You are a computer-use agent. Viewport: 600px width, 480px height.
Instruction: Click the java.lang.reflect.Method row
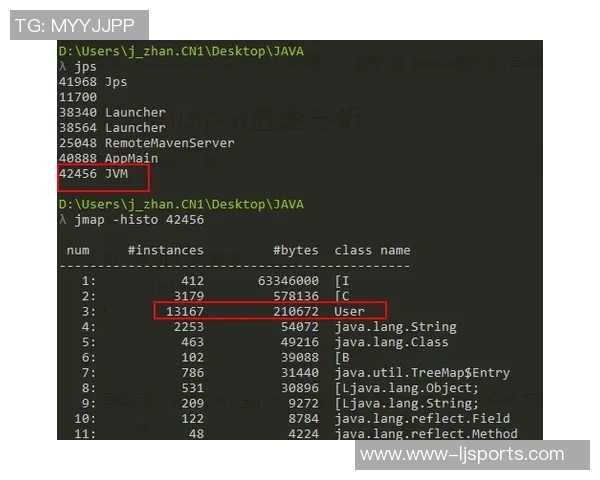tap(425, 433)
